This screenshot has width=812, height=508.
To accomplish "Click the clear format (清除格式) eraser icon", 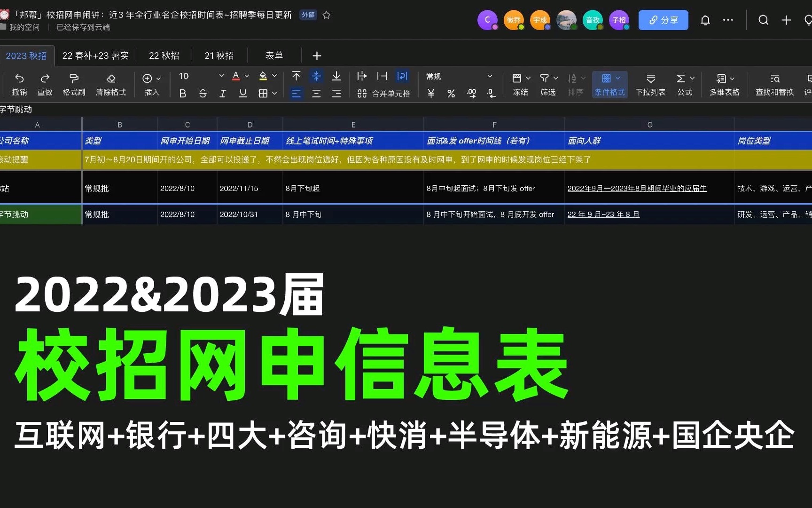I will [x=111, y=78].
